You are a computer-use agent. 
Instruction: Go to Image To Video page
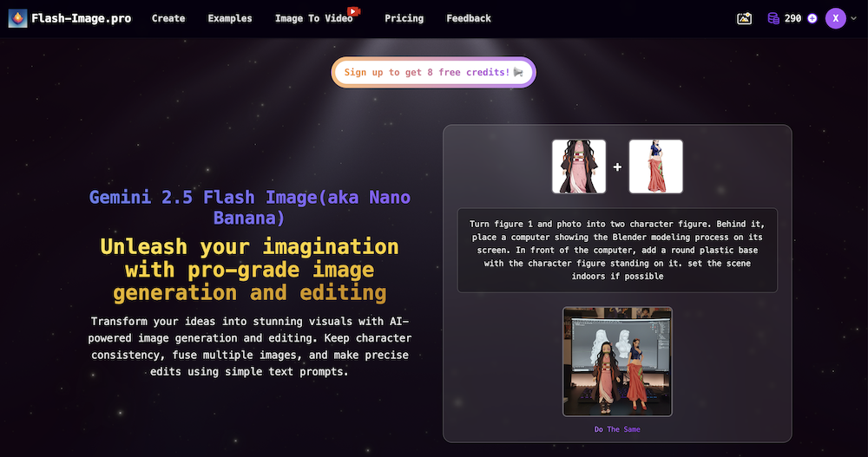[x=314, y=18]
